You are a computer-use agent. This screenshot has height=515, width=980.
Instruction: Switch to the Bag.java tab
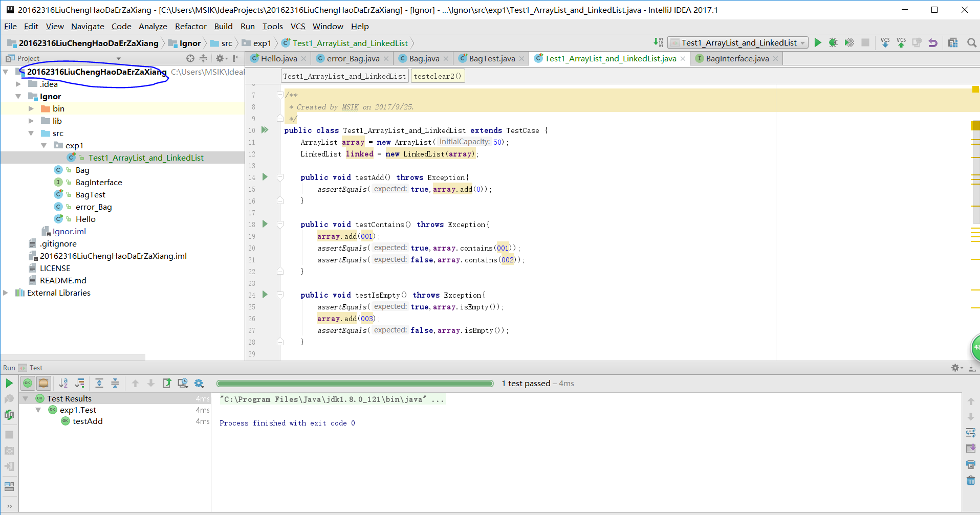tap(424, 58)
